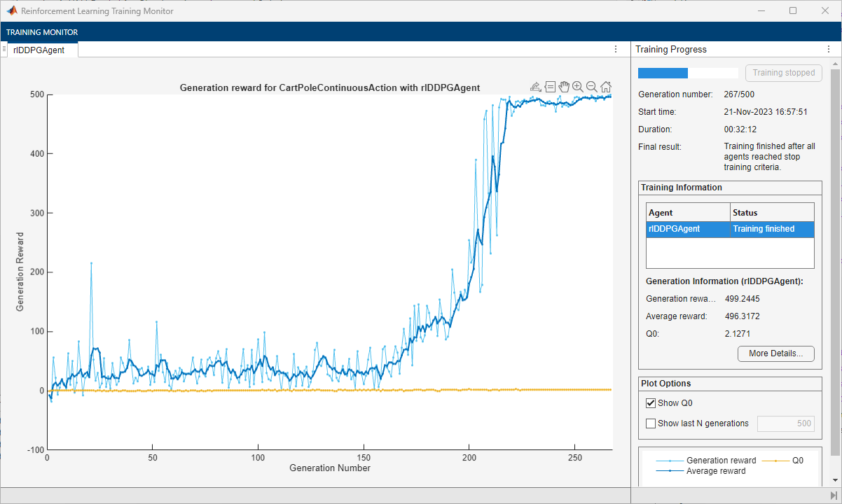Open More Details for rlDDPGAgent

(x=775, y=353)
